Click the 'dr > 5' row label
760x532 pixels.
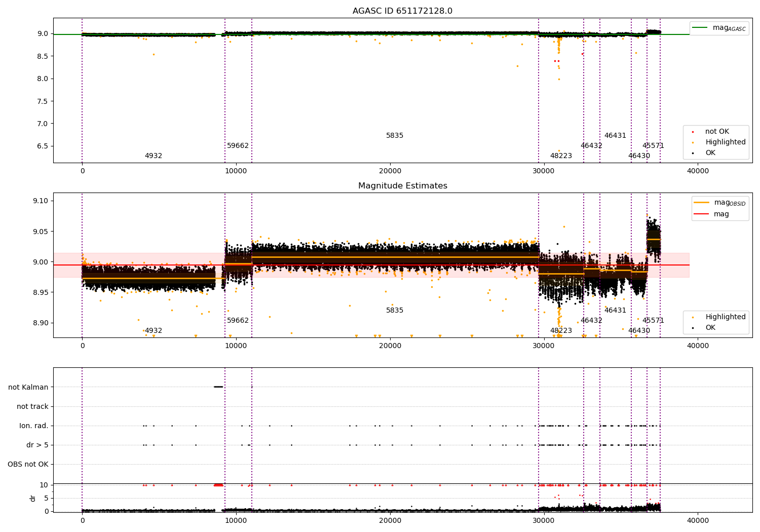pos(37,445)
